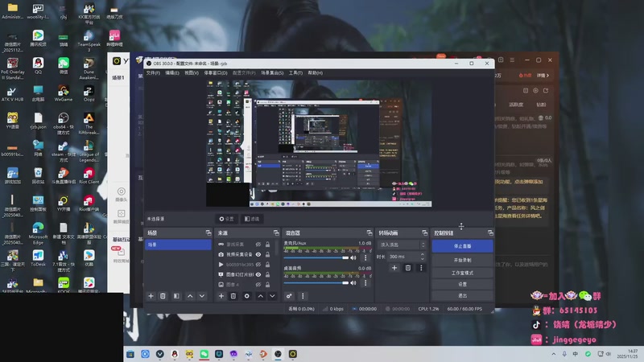Viewport: 644px width, 362px height.
Task: Move scene down with arrow in Scenes panel
Action: (202, 296)
